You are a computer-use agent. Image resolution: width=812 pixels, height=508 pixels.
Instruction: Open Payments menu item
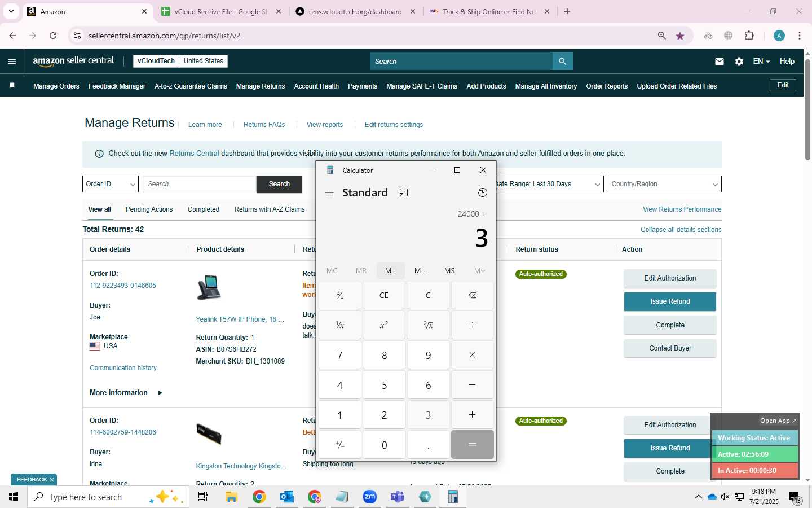point(363,86)
